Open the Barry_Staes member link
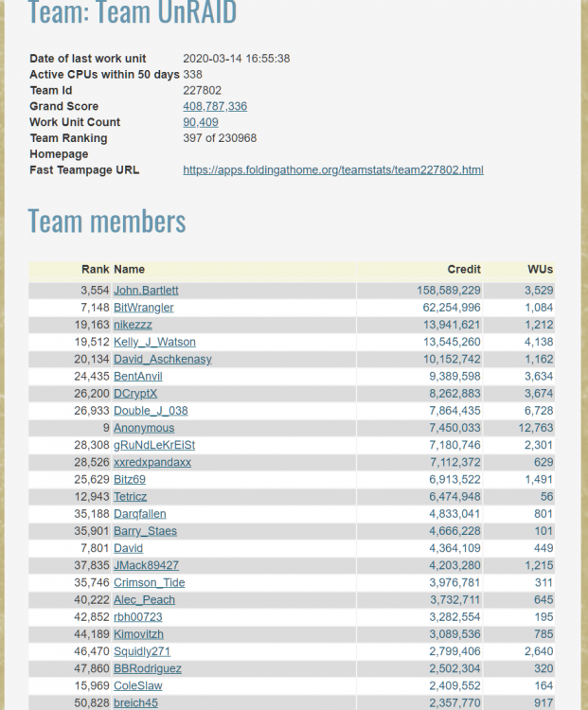This screenshot has width=588, height=710. 145,531
